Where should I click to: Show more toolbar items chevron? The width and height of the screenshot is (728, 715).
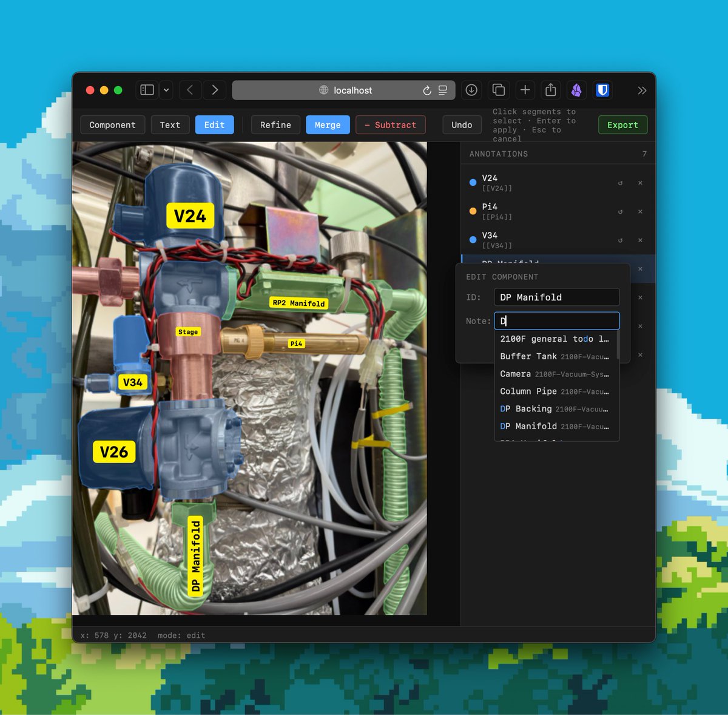(x=642, y=90)
